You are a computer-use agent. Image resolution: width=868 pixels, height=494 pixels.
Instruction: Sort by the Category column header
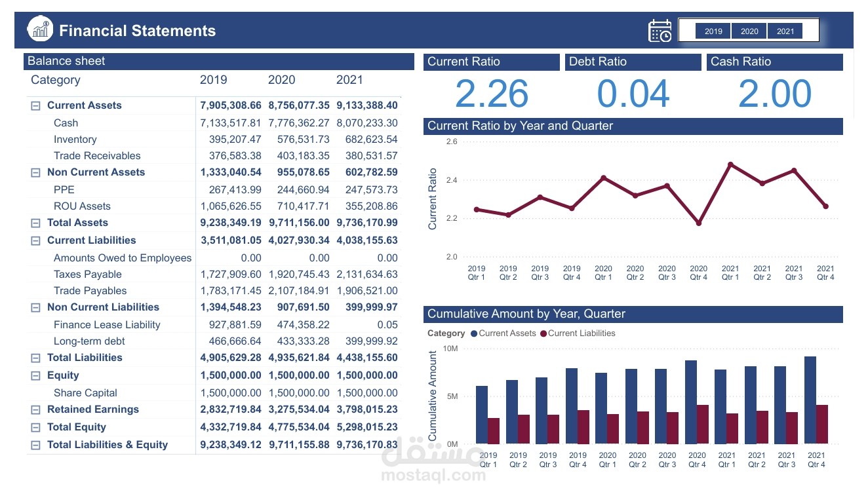[x=56, y=80]
